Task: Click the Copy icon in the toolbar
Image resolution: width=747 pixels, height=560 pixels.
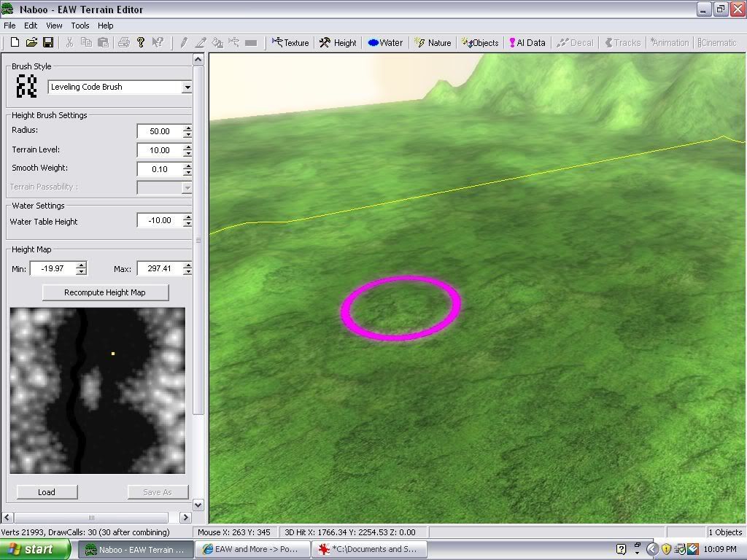Action: tap(86, 42)
